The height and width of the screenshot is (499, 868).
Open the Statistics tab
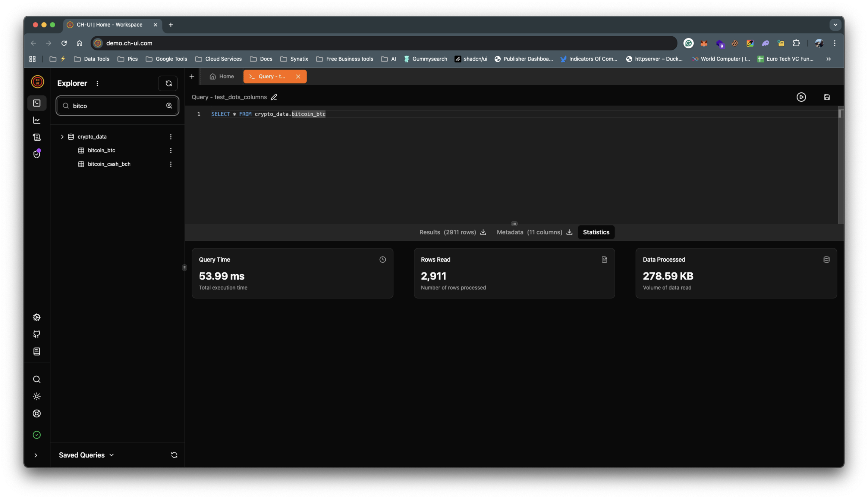pyautogui.click(x=596, y=232)
